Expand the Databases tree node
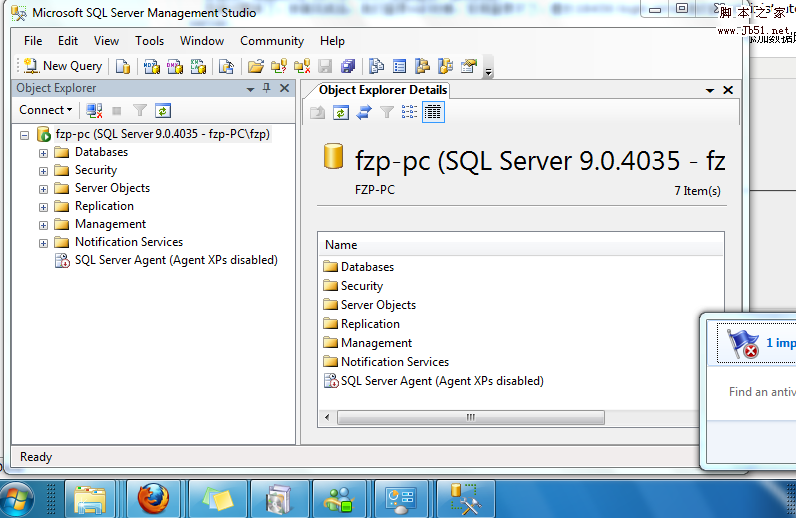This screenshot has height=518, width=796. pyautogui.click(x=43, y=153)
